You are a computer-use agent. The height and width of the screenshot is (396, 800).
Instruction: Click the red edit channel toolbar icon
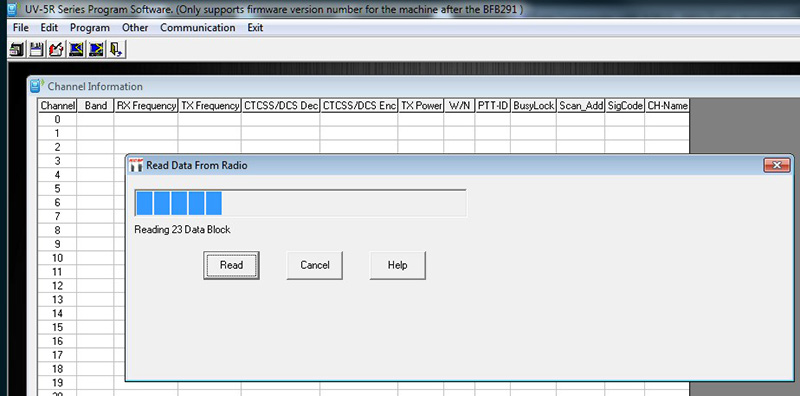tap(56, 50)
